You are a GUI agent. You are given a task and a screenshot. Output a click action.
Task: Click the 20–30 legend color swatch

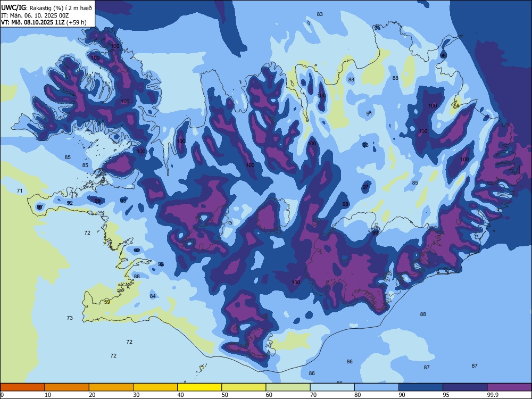111,387
